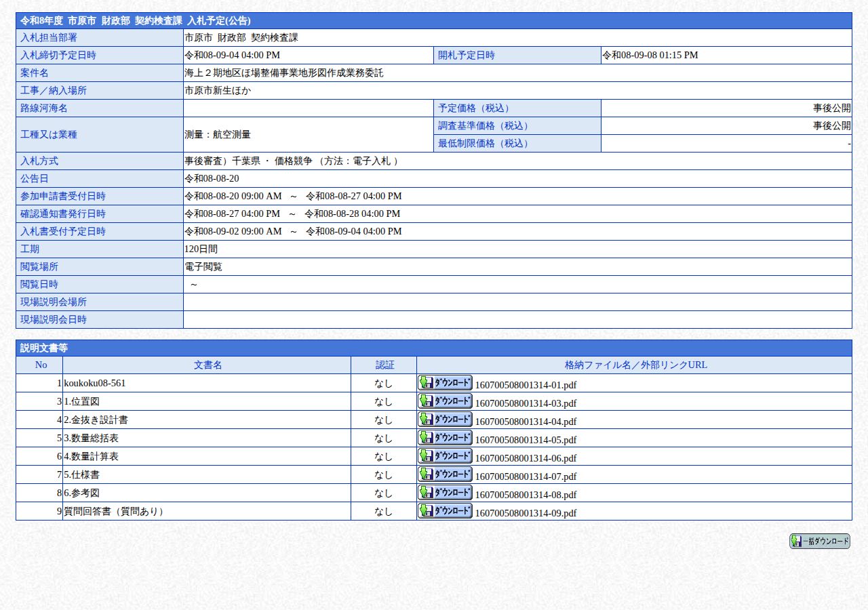Click filename 160700508001314-01.pdf
Screen dimensions: 868x610
(x=526, y=385)
